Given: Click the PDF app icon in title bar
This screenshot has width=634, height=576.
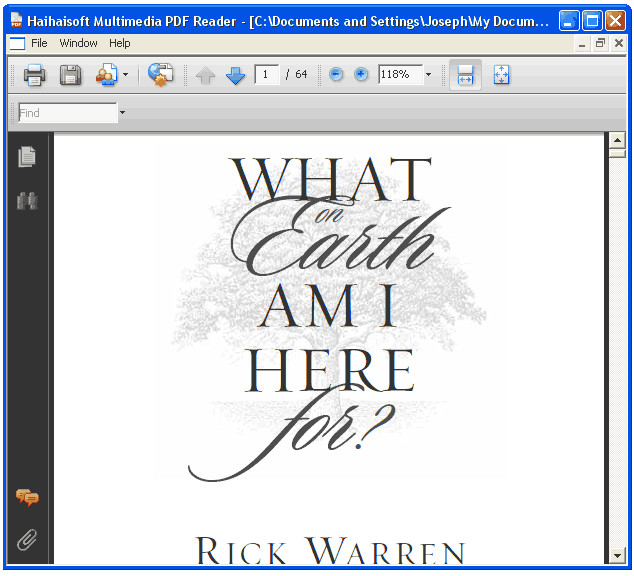Looking at the screenshot, I should 16,20.
